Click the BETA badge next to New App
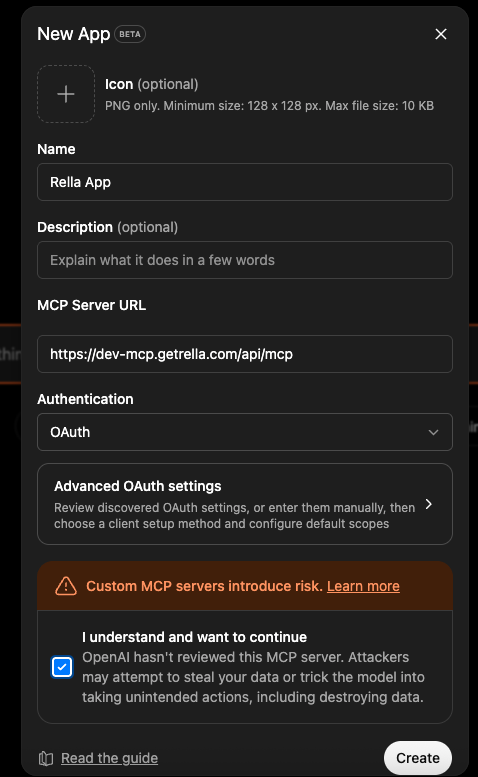The height and width of the screenshot is (777, 478). click(130, 34)
